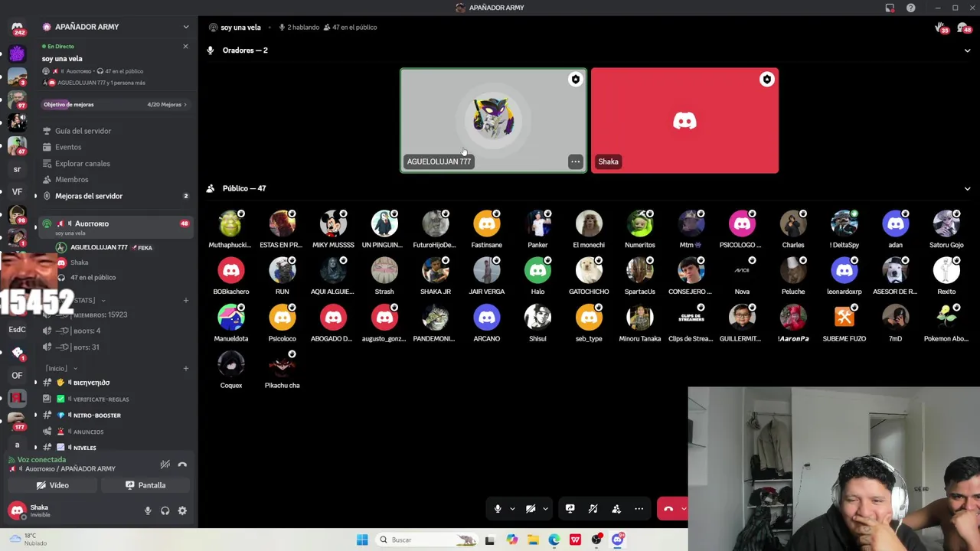This screenshot has height=551, width=980.
Task: Collapse the Oradores section
Action: click(967, 51)
